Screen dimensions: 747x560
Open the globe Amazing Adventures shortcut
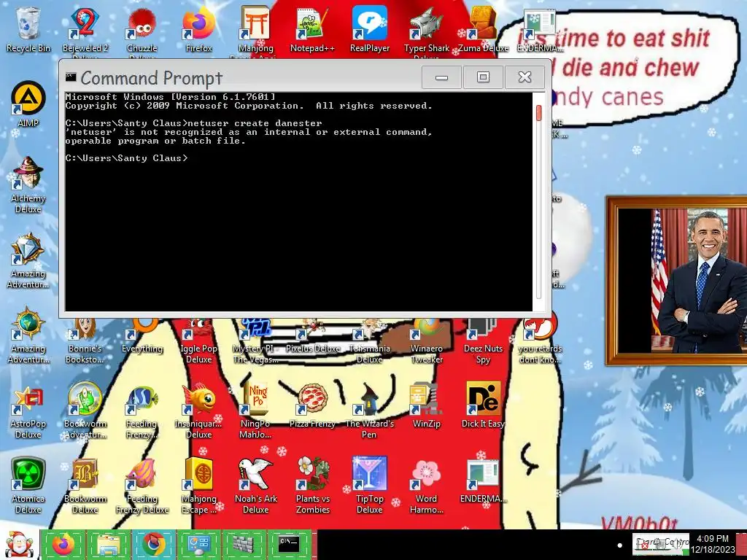coord(28,335)
